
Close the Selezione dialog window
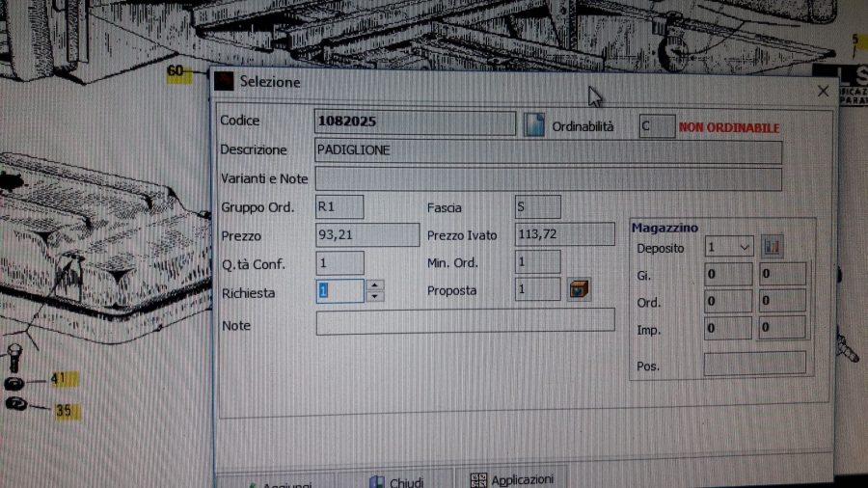pos(823,91)
